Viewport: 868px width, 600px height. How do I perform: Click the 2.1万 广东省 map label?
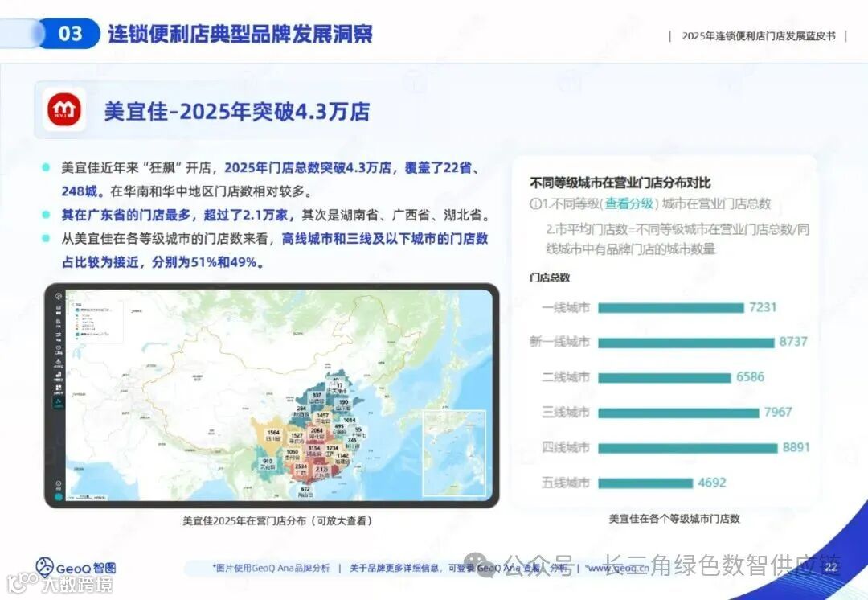(x=322, y=472)
